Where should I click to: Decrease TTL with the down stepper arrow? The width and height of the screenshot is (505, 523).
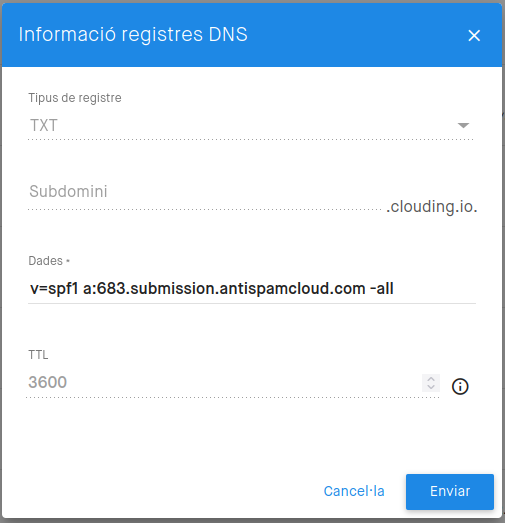(431, 387)
